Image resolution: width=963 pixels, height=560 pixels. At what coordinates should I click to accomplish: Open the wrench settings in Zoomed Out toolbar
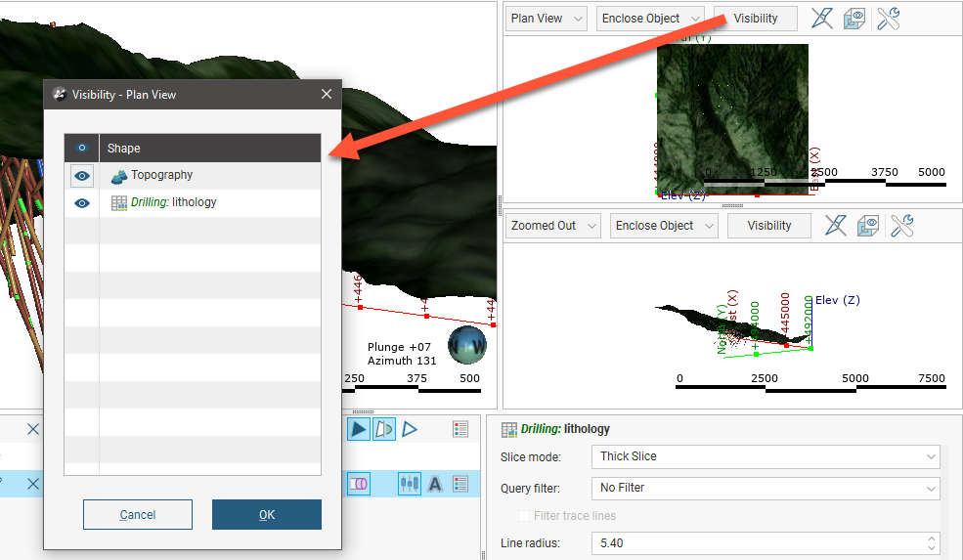pos(901,226)
